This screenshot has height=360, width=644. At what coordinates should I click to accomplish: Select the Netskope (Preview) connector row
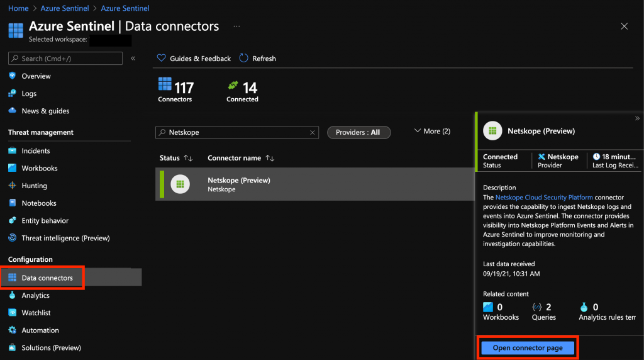pyautogui.click(x=314, y=184)
